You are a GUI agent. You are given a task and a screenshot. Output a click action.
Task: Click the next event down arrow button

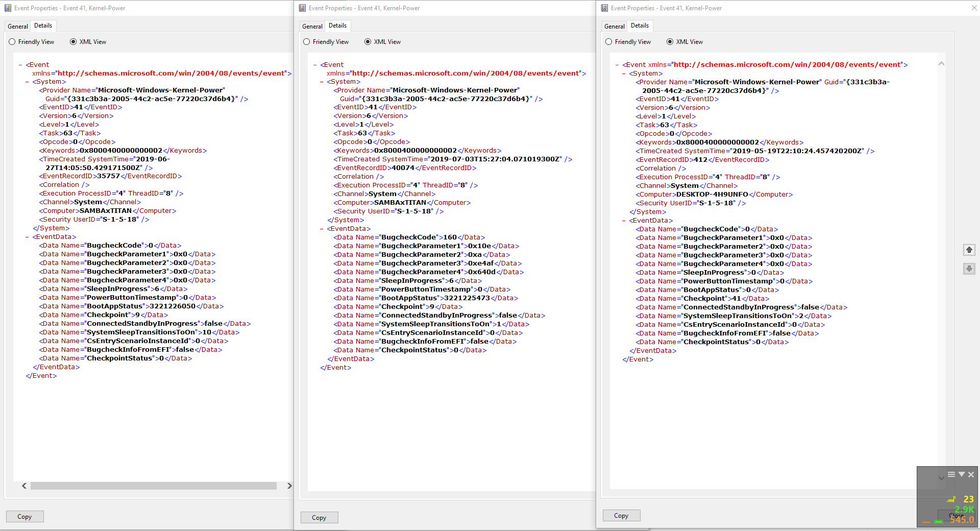coord(969,269)
